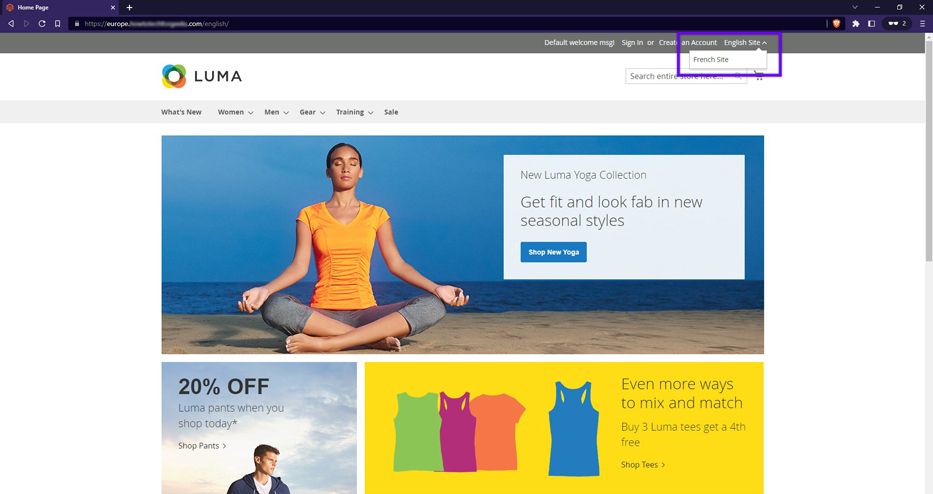Close the Home Page tab
The image size is (933, 494).
[x=113, y=7]
